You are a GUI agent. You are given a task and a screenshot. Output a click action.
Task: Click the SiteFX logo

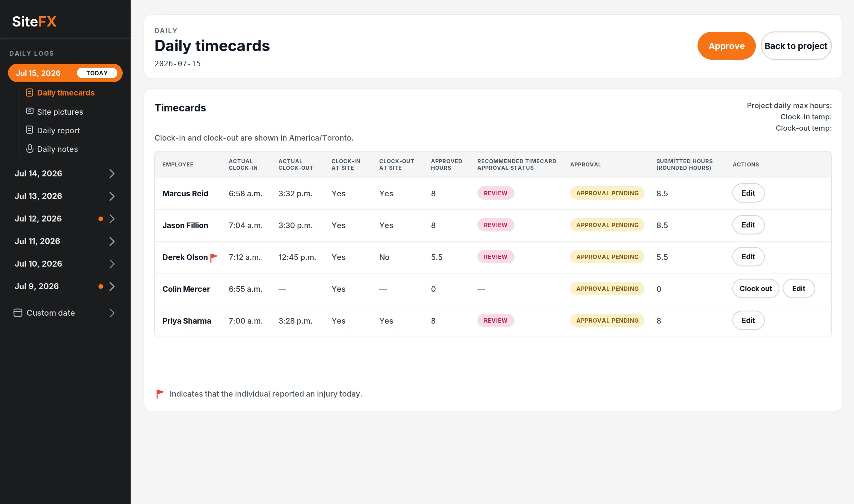tap(34, 22)
